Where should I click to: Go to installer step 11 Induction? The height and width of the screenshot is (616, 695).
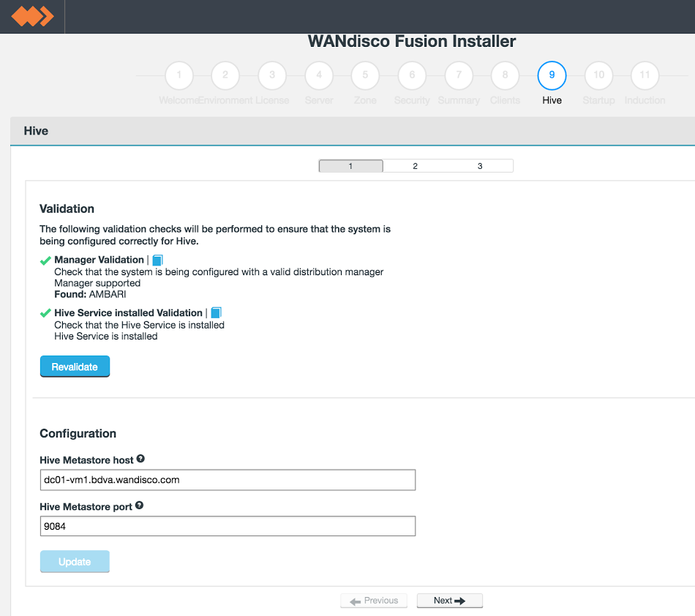645,75
